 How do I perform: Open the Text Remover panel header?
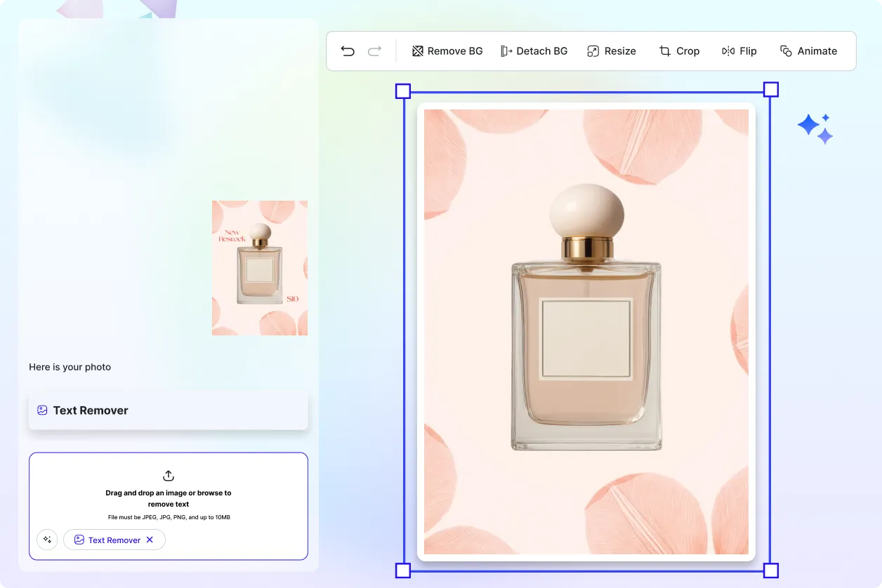91,410
